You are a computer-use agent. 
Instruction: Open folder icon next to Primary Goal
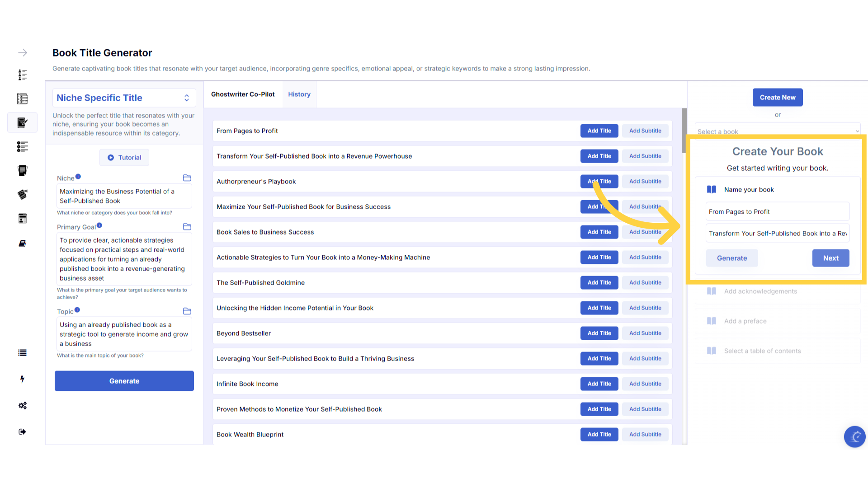tap(187, 227)
